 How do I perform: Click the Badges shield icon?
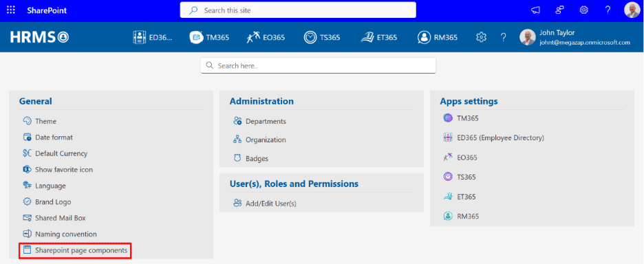coord(237,158)
